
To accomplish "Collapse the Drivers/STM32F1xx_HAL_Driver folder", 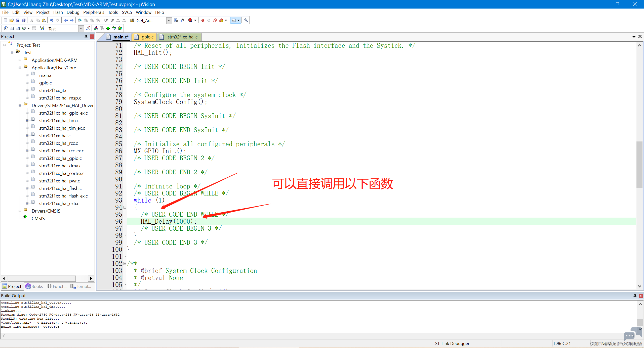I will 20,106.
